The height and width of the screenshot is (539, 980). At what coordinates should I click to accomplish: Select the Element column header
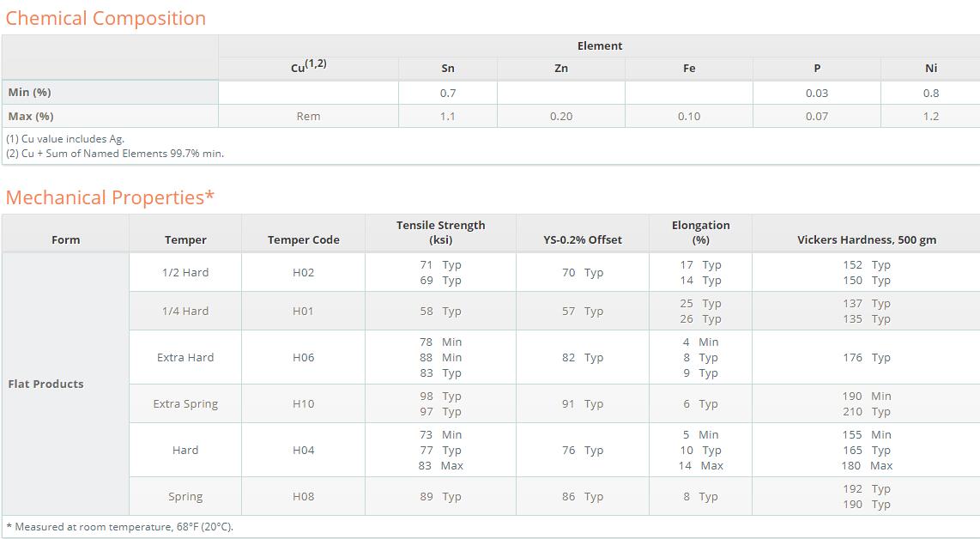pyautogui.click(x=599, y=45)
